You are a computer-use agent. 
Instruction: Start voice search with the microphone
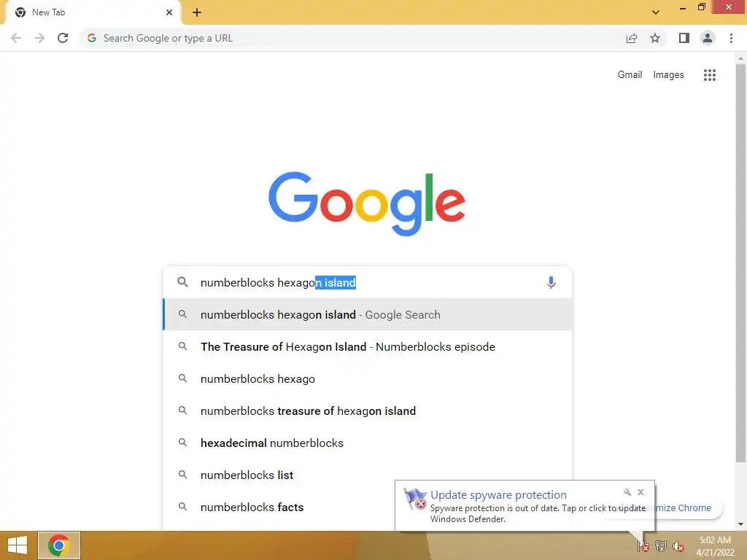pos(551,282)
